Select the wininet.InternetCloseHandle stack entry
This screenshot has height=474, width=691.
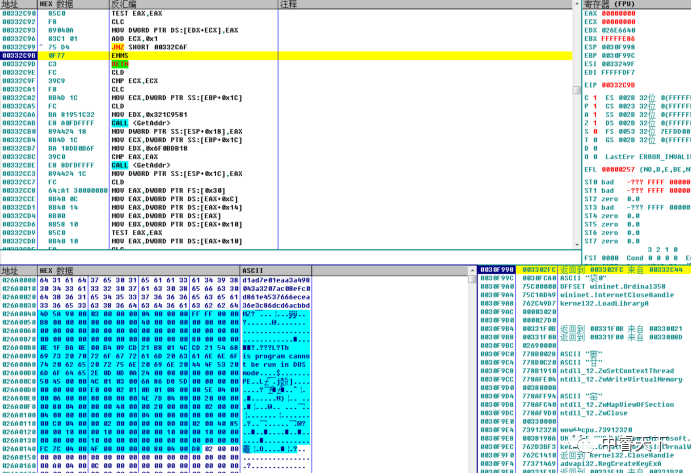[x=584, y=295]
